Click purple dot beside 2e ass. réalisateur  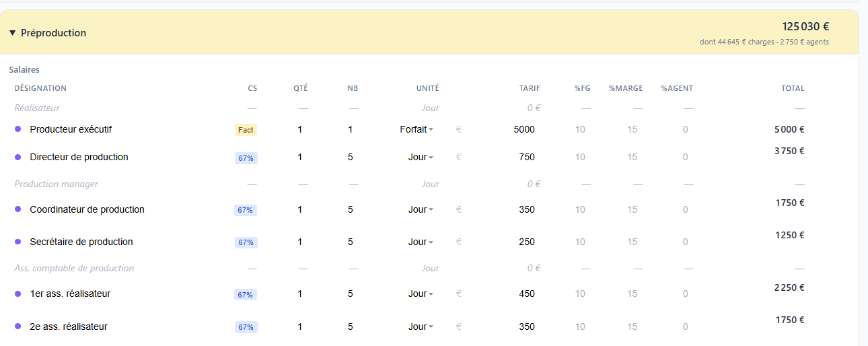tap(18, 326)
